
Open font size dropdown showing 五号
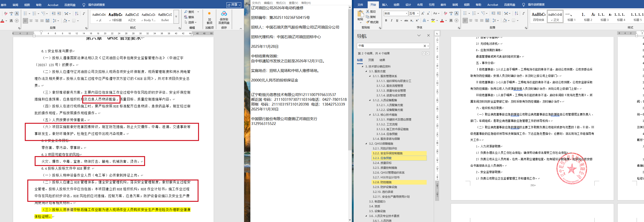click(x=418, y=14)
